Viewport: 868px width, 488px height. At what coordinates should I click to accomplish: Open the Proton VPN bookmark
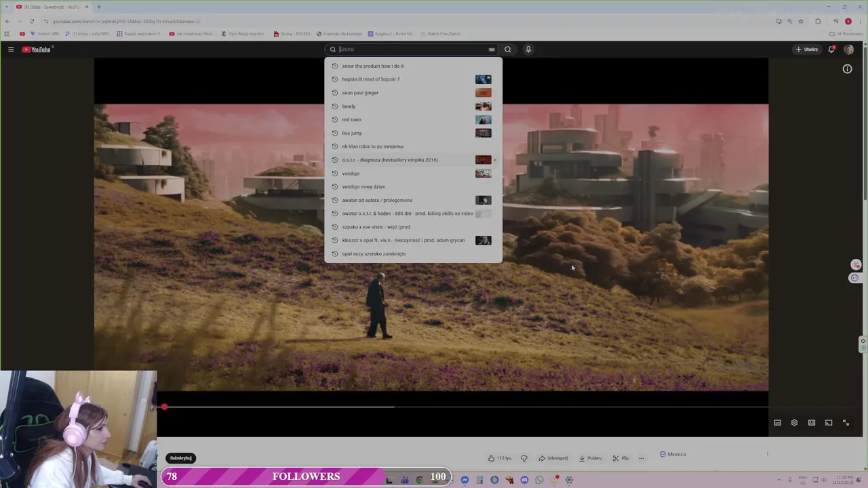[x=44, y=33]
